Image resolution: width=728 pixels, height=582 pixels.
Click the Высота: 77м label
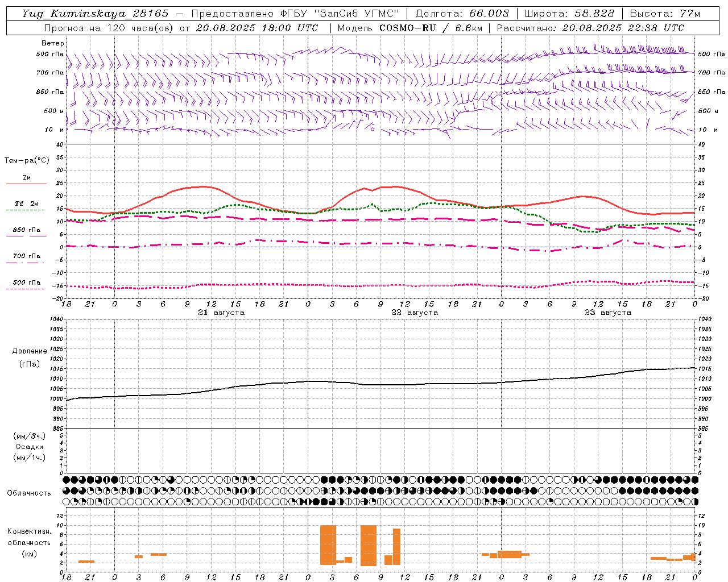[x=665, y=14]
